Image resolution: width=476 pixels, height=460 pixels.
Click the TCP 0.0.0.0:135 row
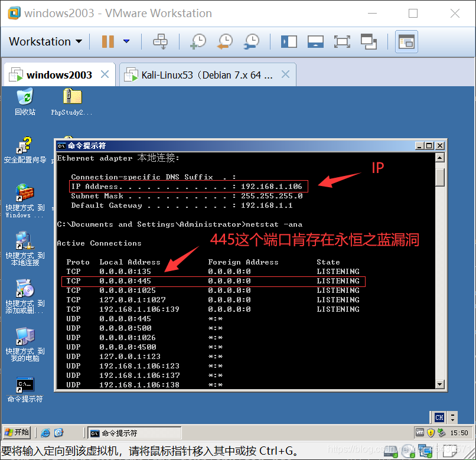(213, 272)
